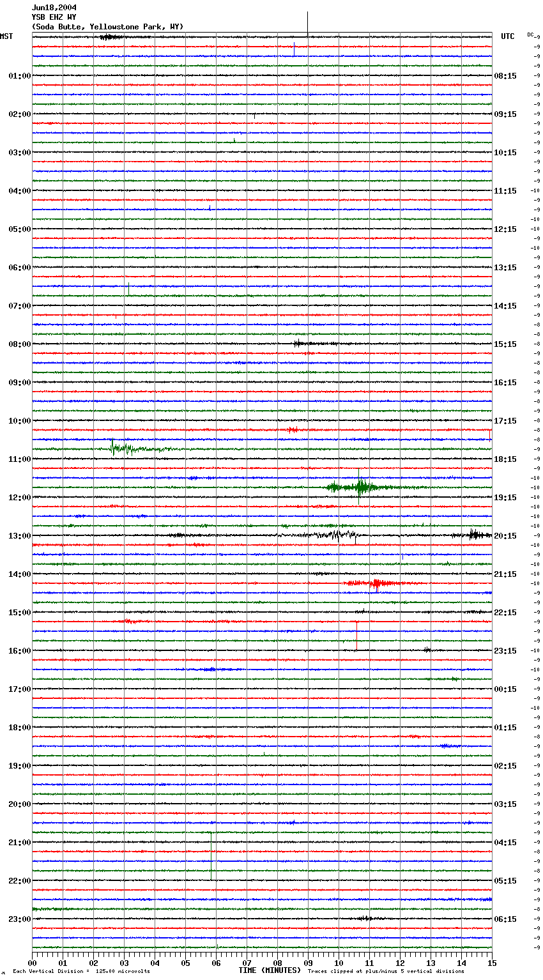
Task: Select the 01:00 MST hour label
Action: (20, 76)
